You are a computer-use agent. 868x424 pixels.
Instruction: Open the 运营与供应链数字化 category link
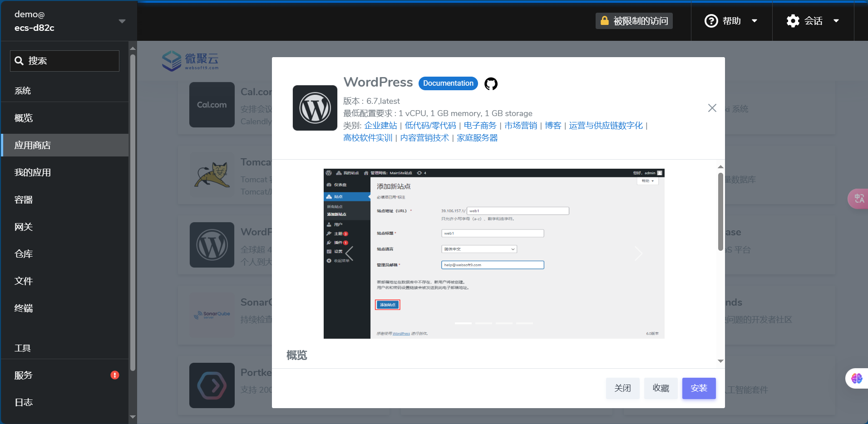tap(606, 126)
